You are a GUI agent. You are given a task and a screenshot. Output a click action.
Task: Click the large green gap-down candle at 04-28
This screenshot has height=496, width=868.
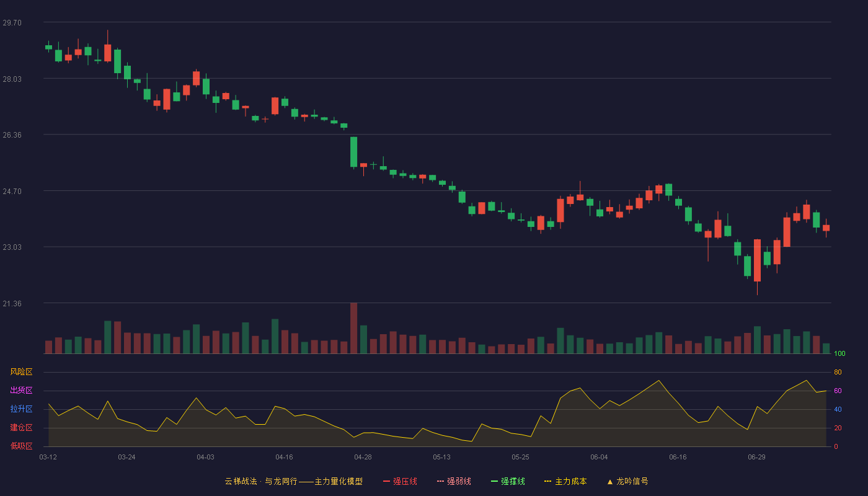coord(353,152)
